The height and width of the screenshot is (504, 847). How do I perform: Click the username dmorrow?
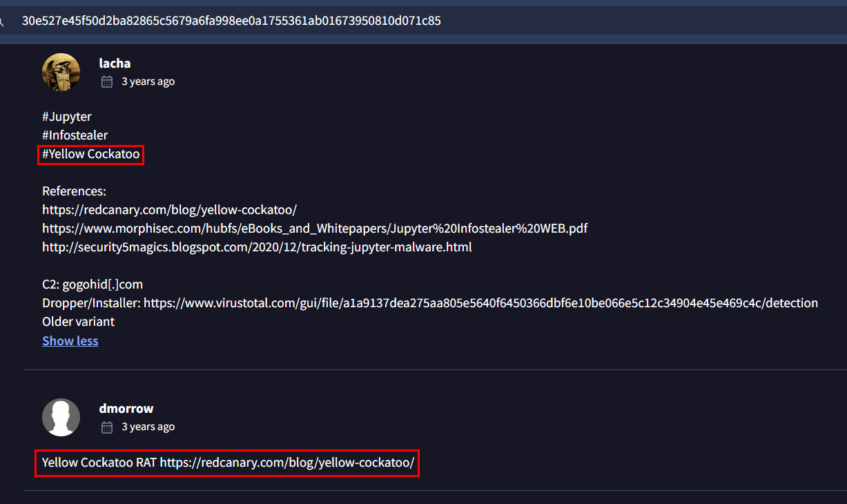click(x=126, y=408)
